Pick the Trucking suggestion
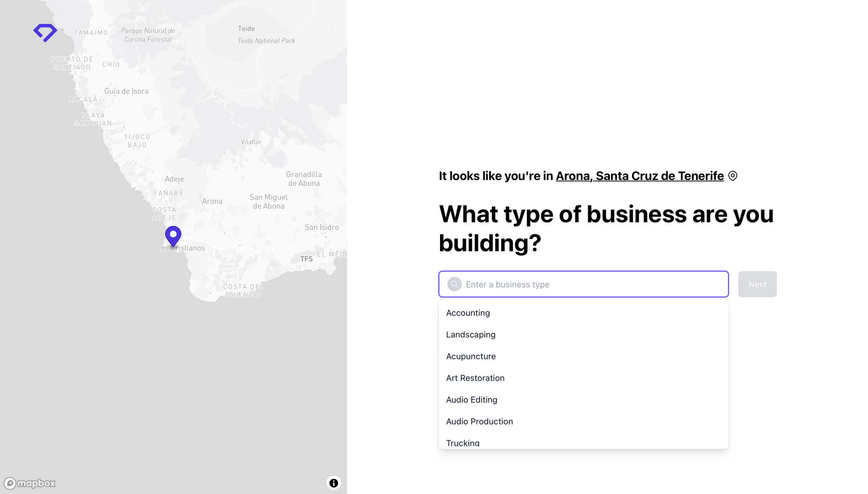Screen dimensions: 868x494 [x=463, y=442]
